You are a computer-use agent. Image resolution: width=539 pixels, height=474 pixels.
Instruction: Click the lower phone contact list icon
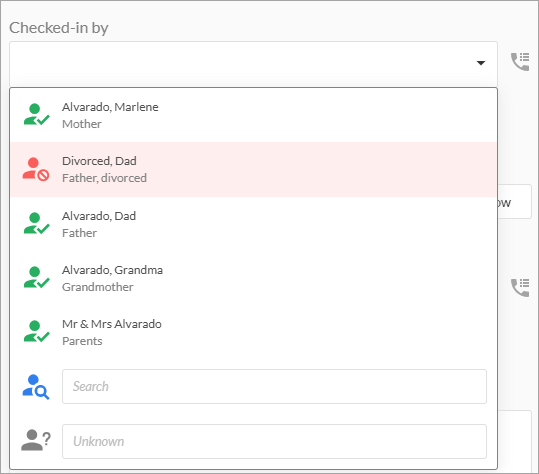pyautogui.click(x=520, y=288)
